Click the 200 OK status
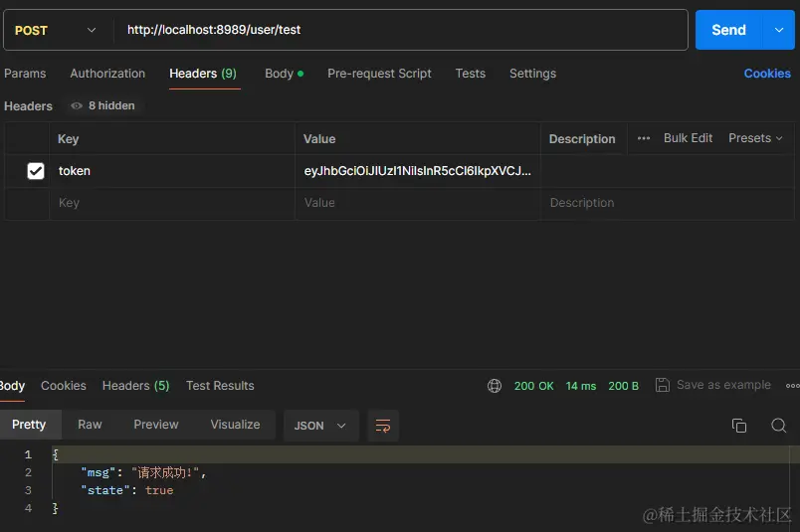The height and width of the screenshot is (532, 800). (533, 386)
